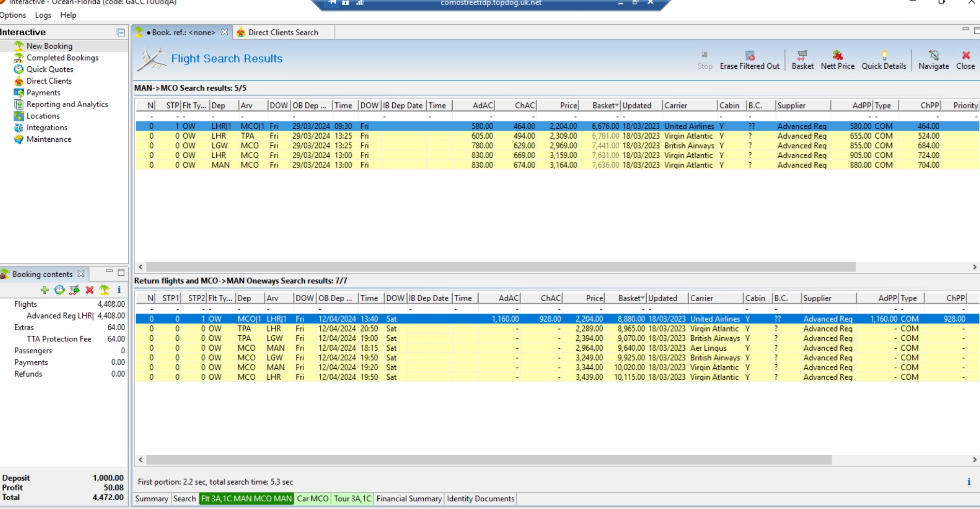
Task: Click the Erase Filtered Out toolbar icon
Action: tap(749, 55)
